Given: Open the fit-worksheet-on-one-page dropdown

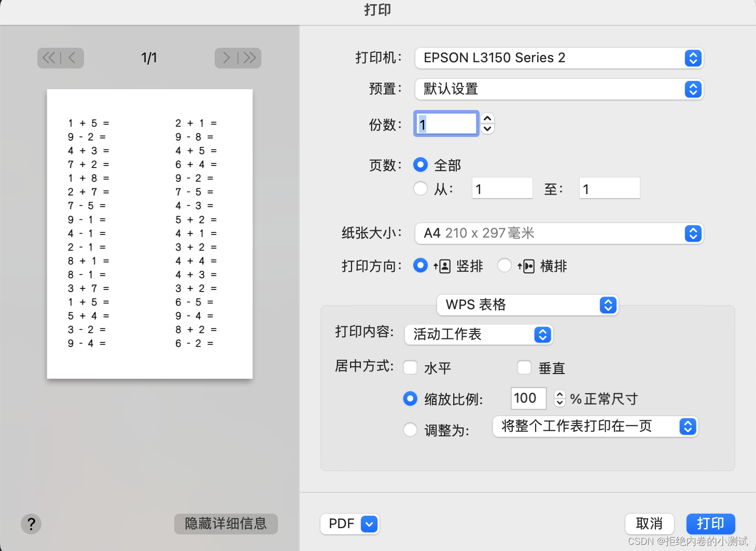Looking at the screenshot, I should pos(595,426).
